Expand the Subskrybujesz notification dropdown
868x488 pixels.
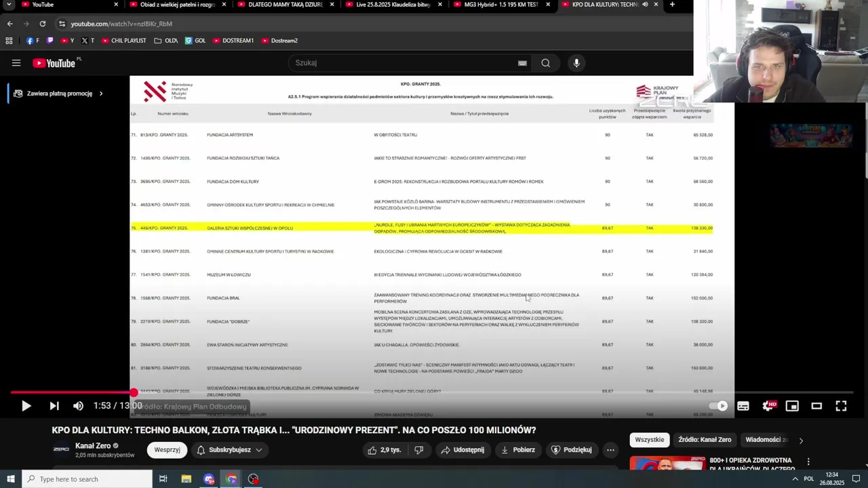(229, 450)
